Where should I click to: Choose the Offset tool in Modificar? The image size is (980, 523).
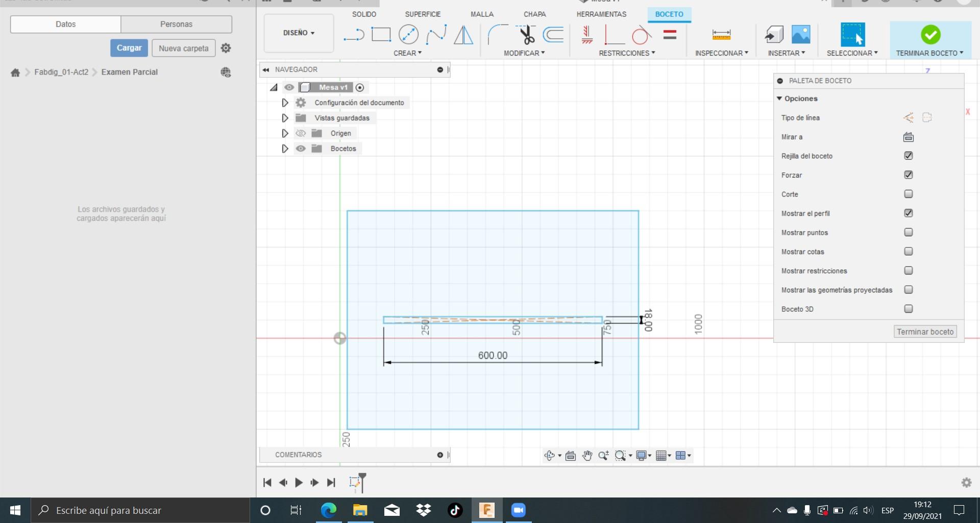(553, 35)
